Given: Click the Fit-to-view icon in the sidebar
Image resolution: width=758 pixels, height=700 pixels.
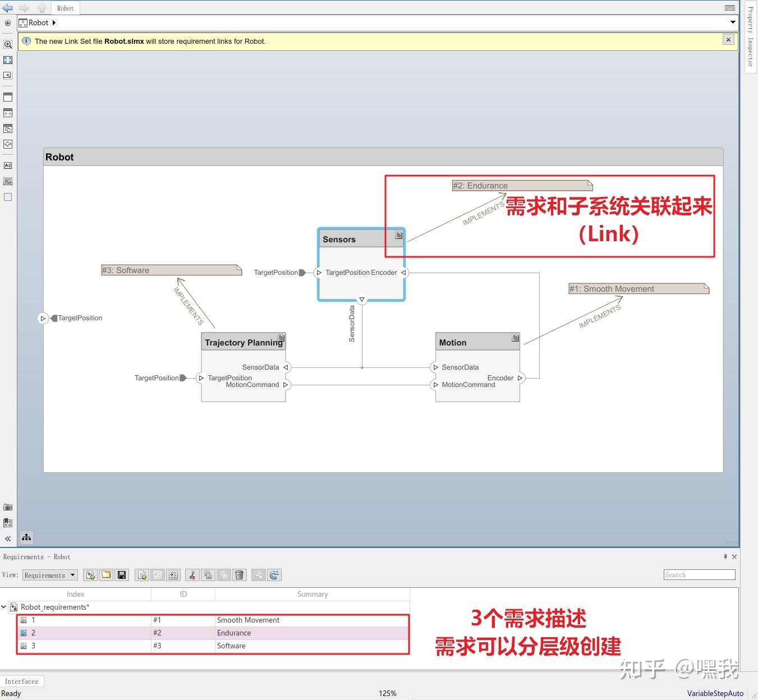Looking at the screenshot, I should [8, 60].
